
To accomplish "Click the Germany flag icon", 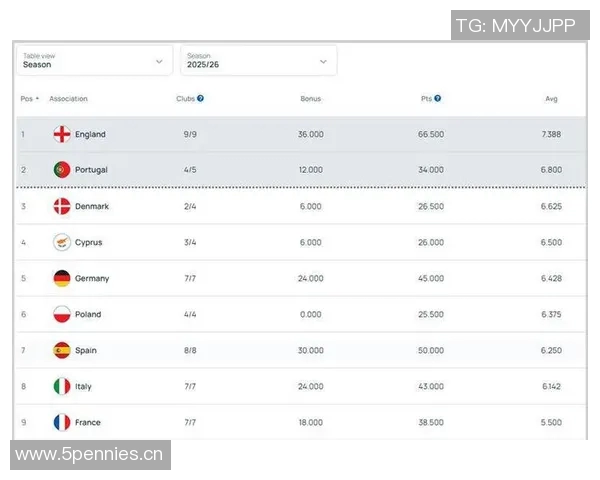I will pos(62,278).
